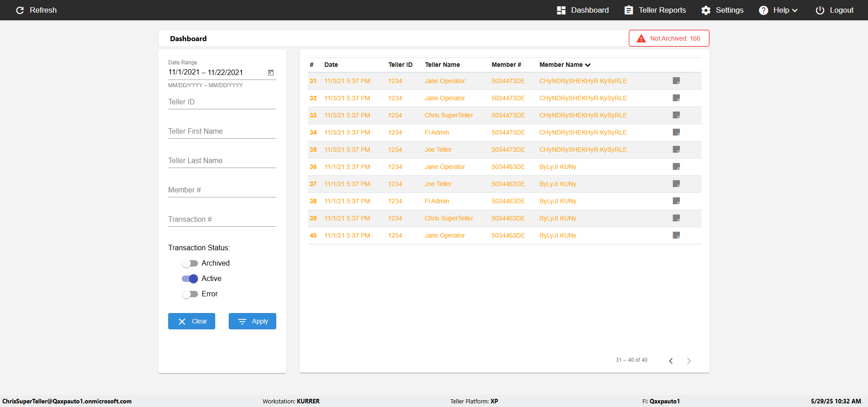Click the Teller Name column header
The image size is (868, 407).
[x=442, y=65]
